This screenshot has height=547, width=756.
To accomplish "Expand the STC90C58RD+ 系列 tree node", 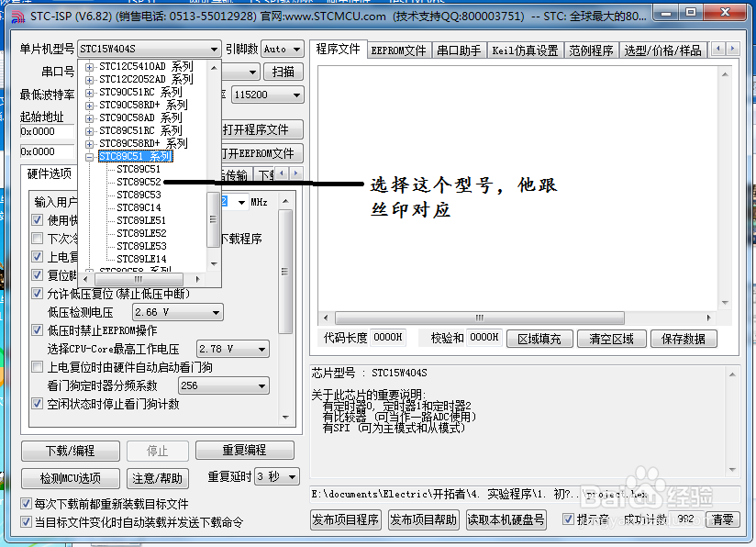I will 89,106.
